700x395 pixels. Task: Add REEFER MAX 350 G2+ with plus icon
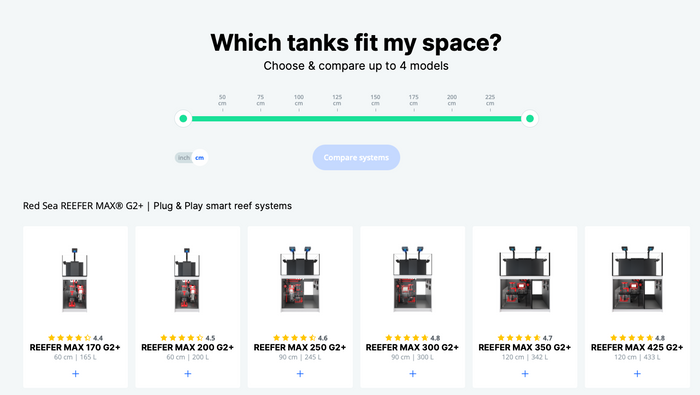pos(525,374)
